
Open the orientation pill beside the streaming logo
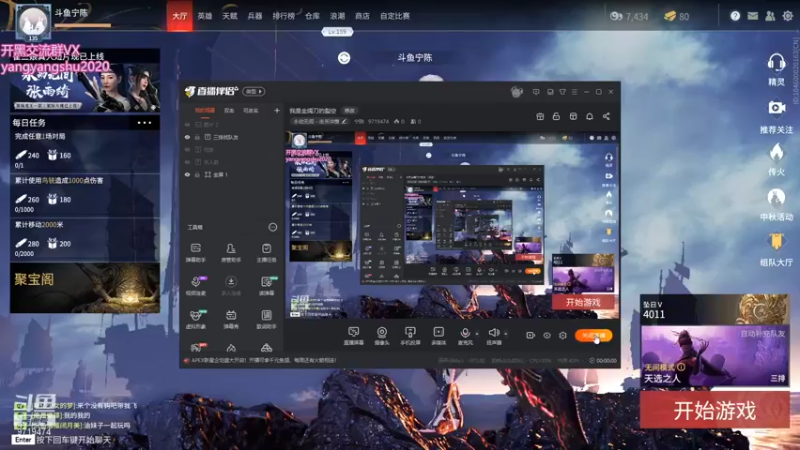tap(254, 91)
